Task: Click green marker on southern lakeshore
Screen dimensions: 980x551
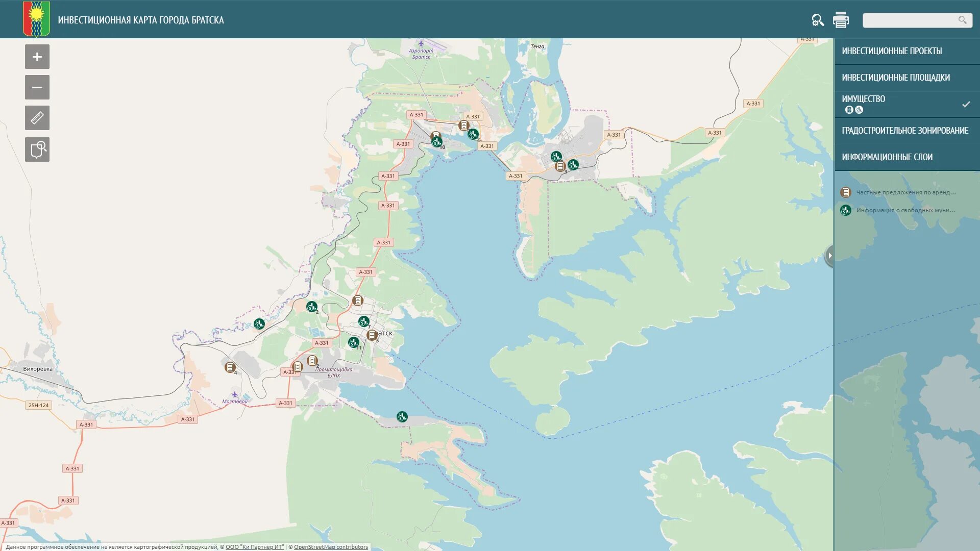Action: [402, 417]
